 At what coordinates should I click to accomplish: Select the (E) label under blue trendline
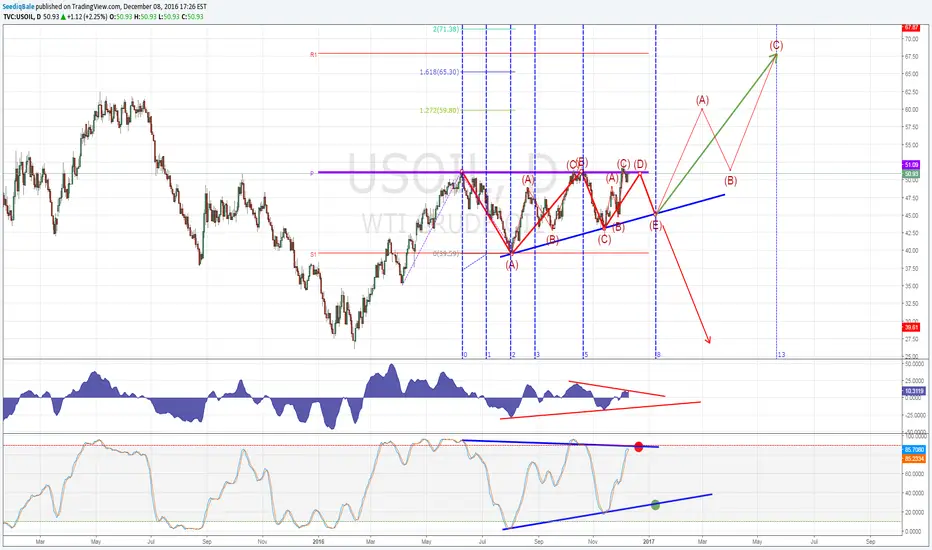(655, 225)
